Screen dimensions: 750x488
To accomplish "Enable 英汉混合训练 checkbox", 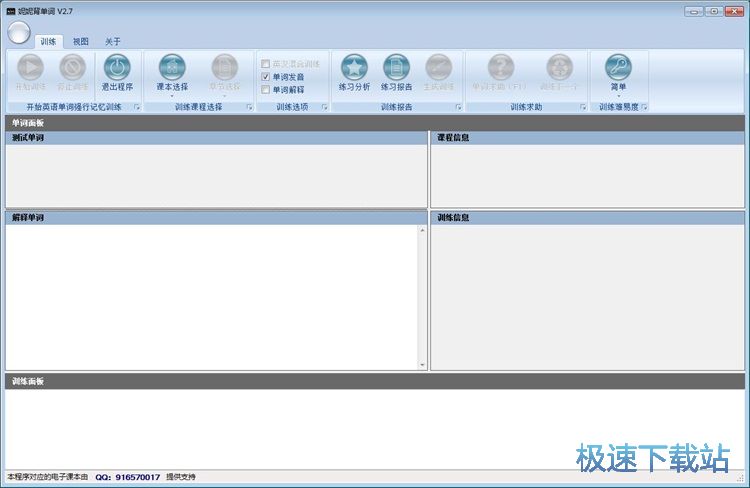I will point(265,64).
